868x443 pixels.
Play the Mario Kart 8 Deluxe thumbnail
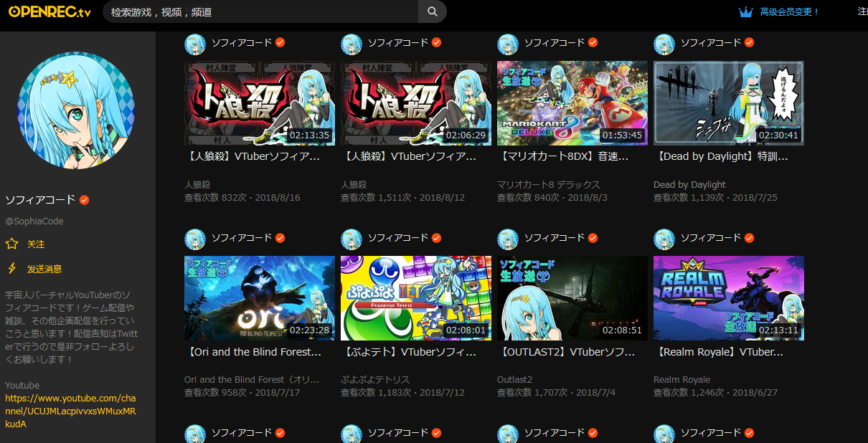[x=572, y=103]
